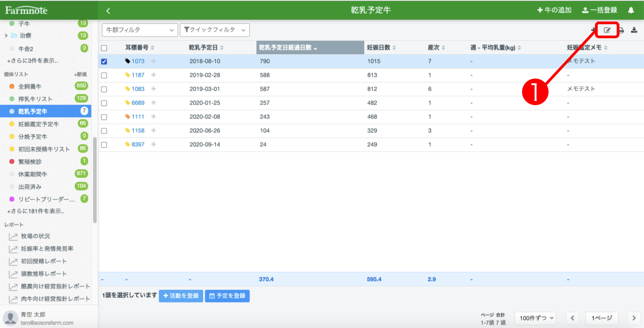The image size is (644, 328).
Task: Sort by 産次 column sort arrows
Action: (443, 48)
